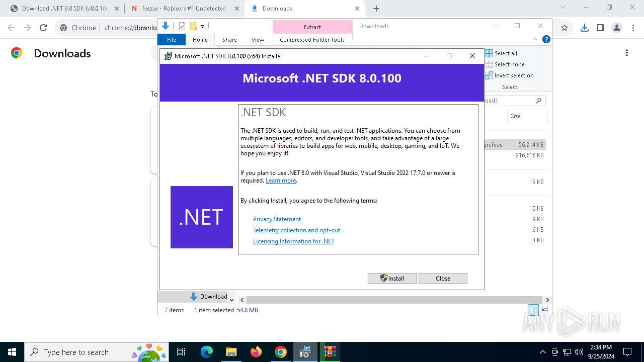Open Chrome profile avatar icon

point(617,28)
